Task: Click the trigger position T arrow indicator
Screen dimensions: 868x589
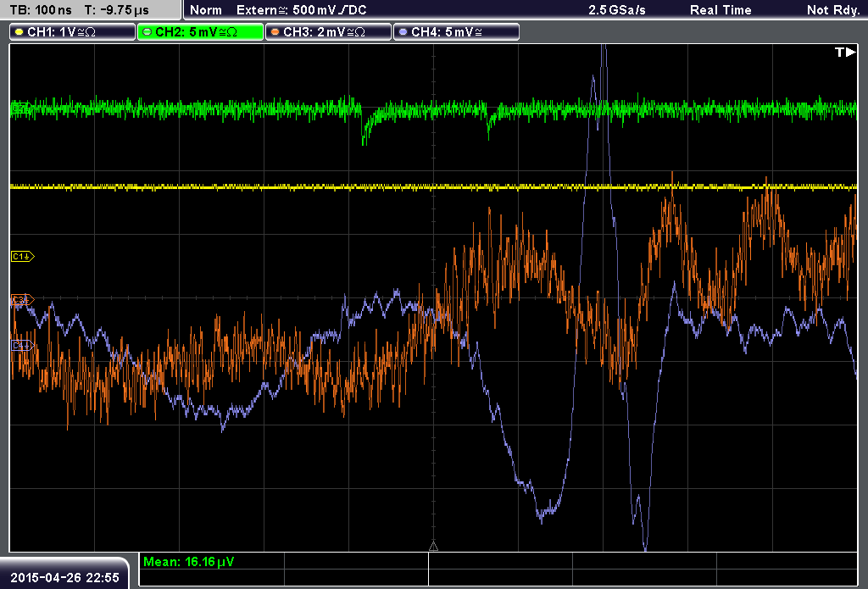Action: tap(845, 52)
